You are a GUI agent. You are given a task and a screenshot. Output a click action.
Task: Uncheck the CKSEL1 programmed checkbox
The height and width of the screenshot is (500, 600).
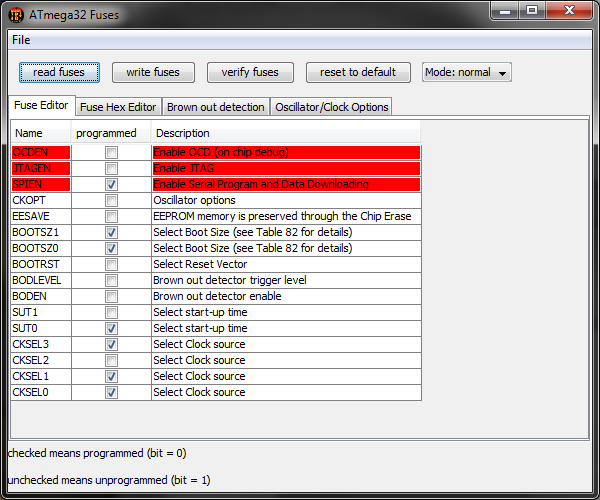[x=111, y=376]
